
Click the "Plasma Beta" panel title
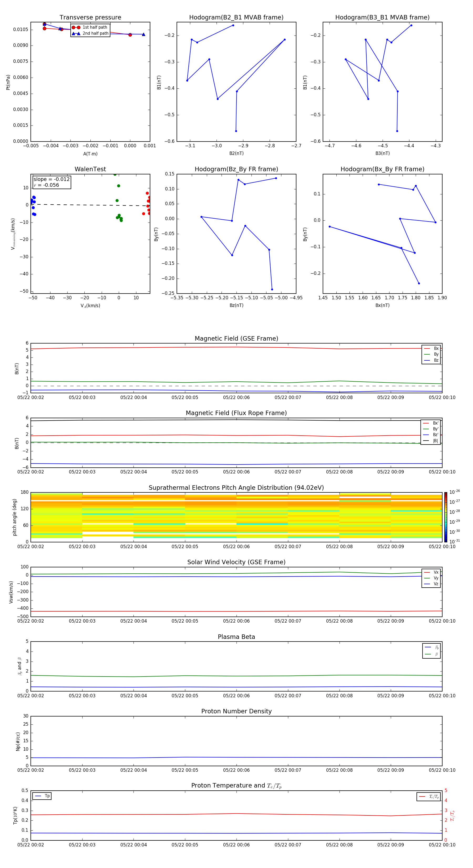click(236, 637)
